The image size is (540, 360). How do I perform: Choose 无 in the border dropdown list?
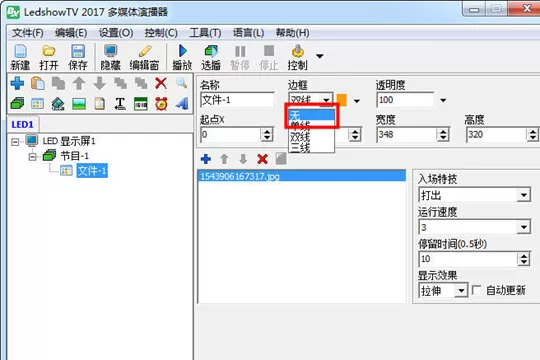tap(312, 115)
